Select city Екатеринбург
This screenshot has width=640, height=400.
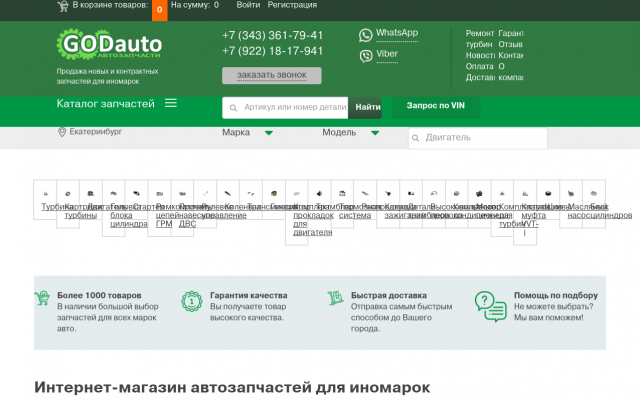pyautogui.click(x=96, y=131)
